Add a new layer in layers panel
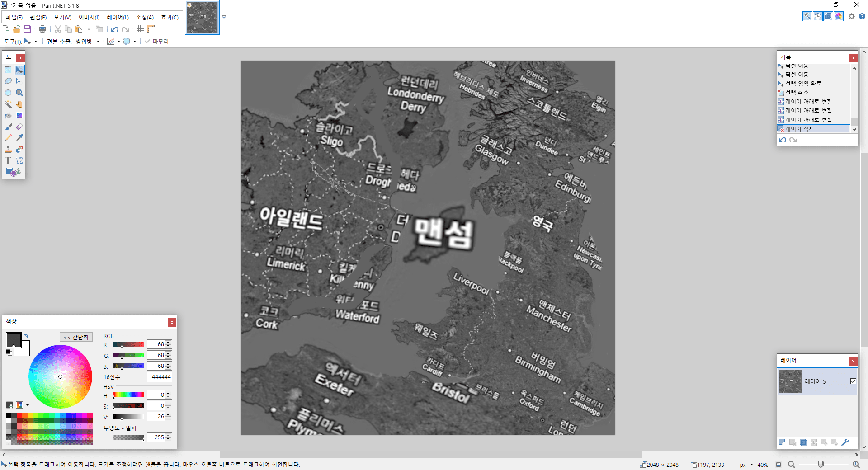This screenshot has height=470, width=868. point(782,442)
